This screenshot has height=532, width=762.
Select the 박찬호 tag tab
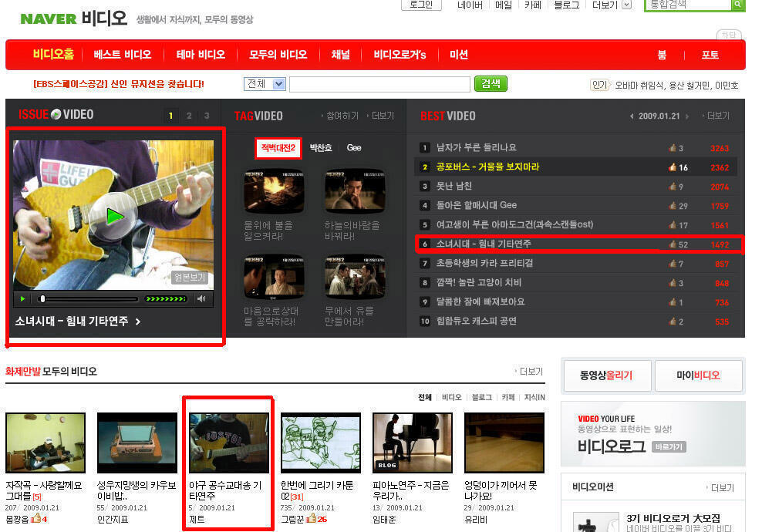point(321,148)
